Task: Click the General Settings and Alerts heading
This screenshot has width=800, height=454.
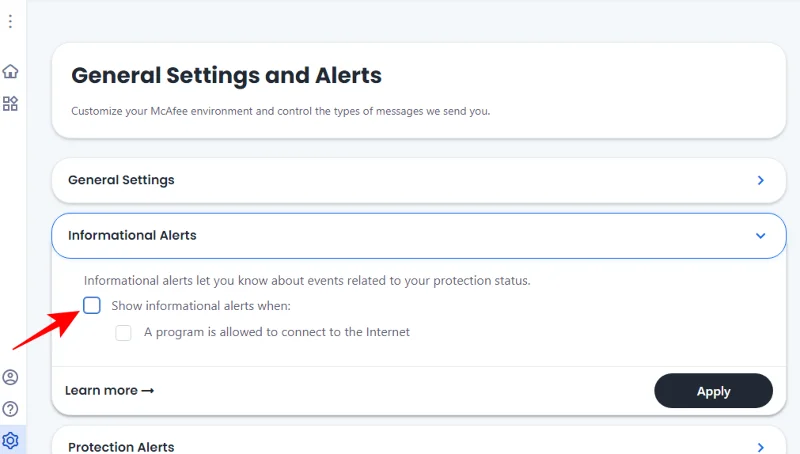Action: click(226, 75)
